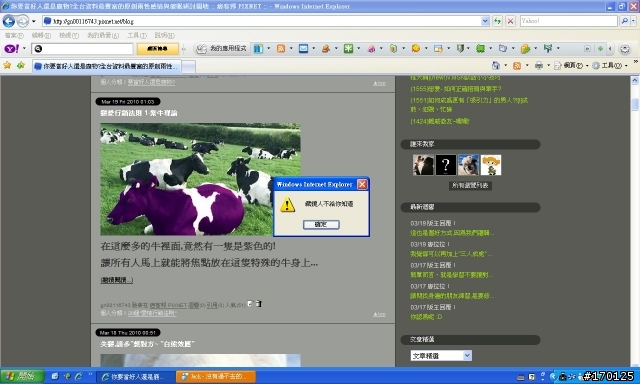Open the 編輯(E) menu

(x=41, y=36)
